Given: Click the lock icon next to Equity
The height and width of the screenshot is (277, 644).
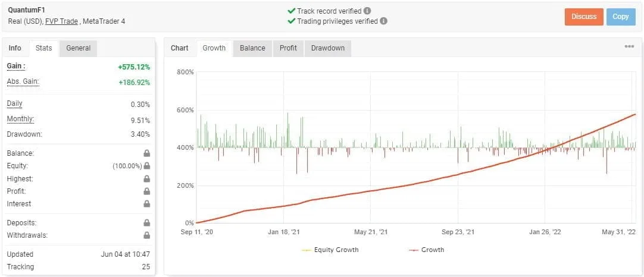Looking at the screenshot, I should 146,166.
